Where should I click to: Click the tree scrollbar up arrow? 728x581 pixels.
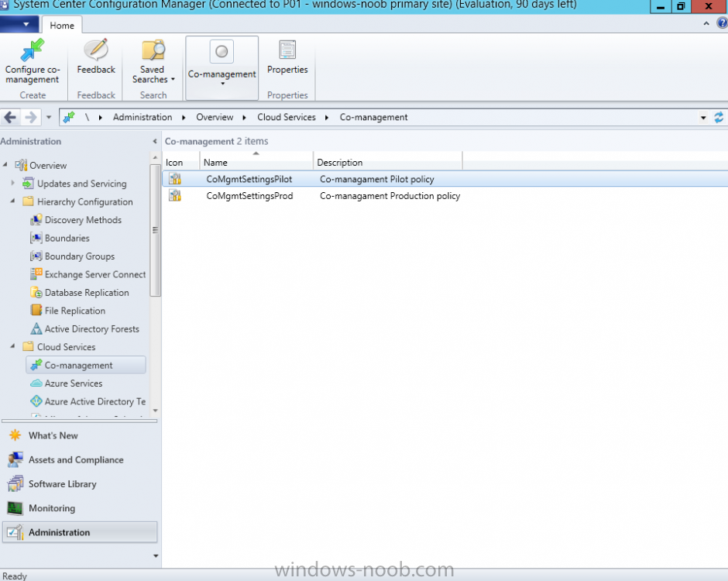pos(155,157)
